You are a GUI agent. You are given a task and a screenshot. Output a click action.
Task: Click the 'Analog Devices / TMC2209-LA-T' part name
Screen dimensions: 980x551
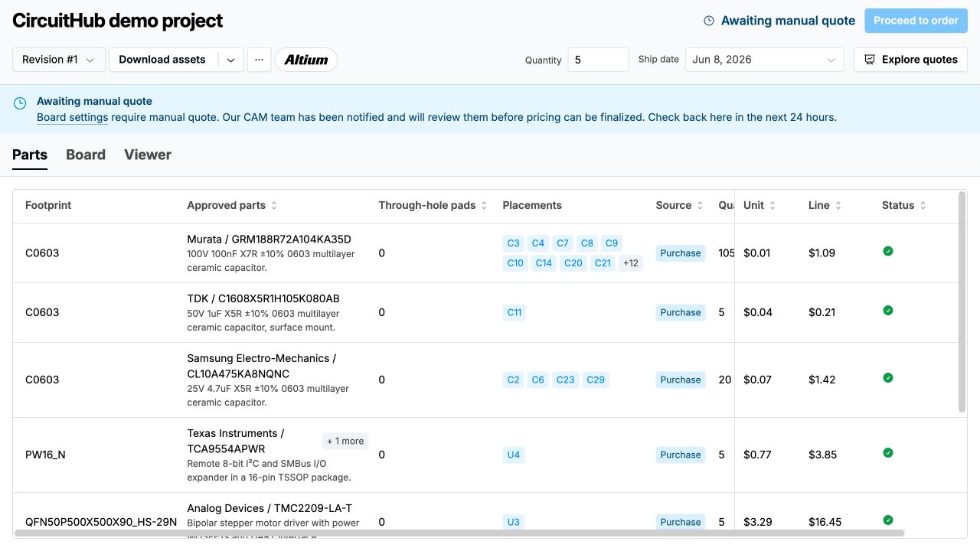click(269, 508)
